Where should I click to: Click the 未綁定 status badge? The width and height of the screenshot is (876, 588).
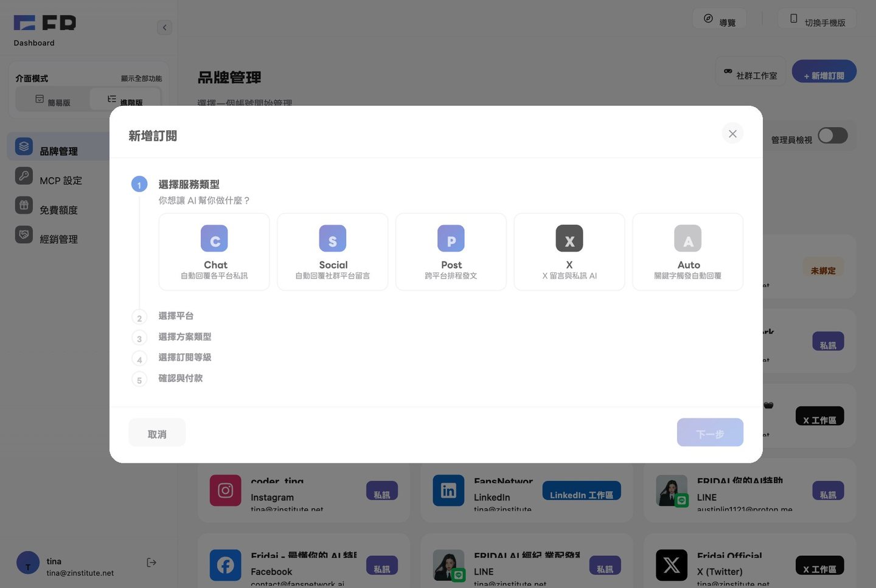823,268
